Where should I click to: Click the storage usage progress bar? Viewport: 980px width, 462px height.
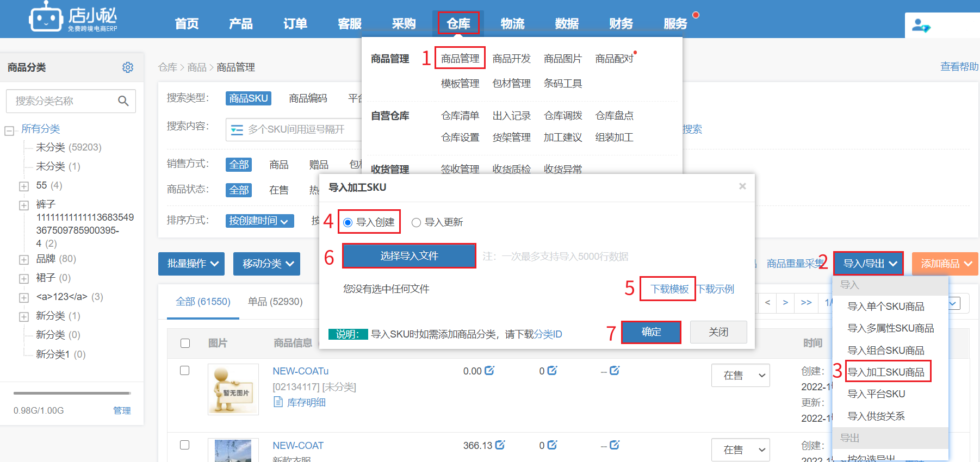72,393
